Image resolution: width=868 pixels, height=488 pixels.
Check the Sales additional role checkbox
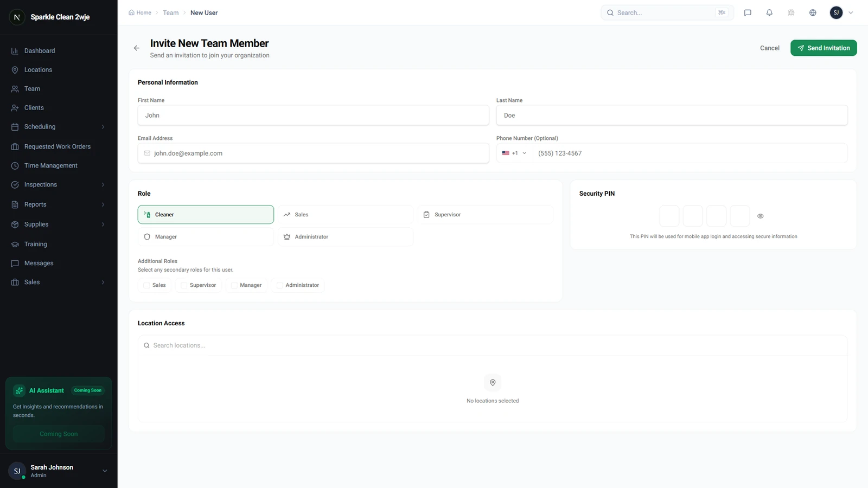coord(146,285)
